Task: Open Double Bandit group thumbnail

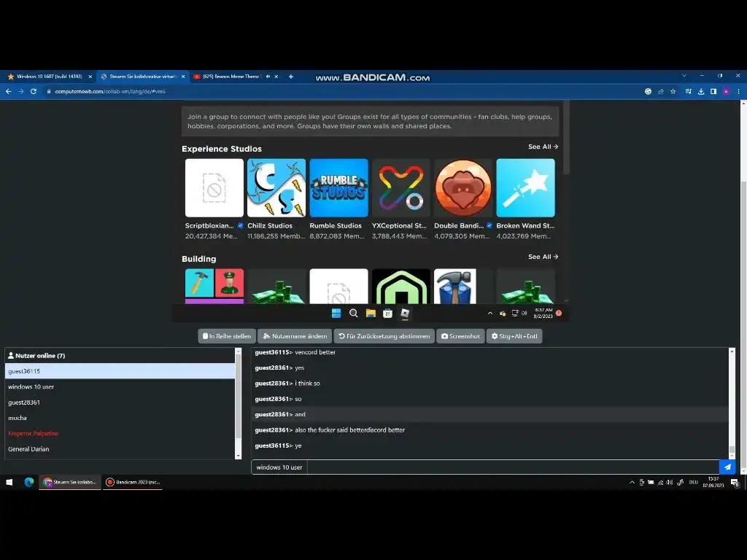Action: 463,188
